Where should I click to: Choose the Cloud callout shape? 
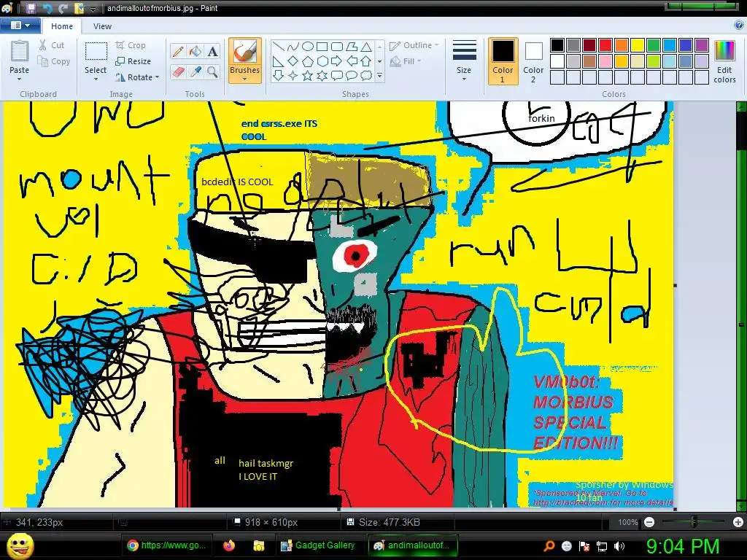pyautogui.click(x=366, y=75)
